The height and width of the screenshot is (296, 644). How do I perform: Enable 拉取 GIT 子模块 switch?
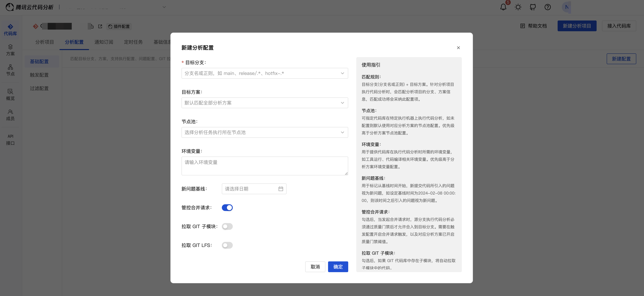click(x=227, y=226)
